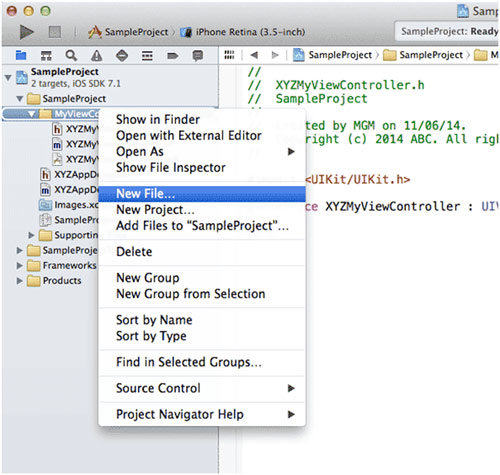Open the Project Navigator Help submenu
This screenshot has width=500, height=475.
(202, 415)
